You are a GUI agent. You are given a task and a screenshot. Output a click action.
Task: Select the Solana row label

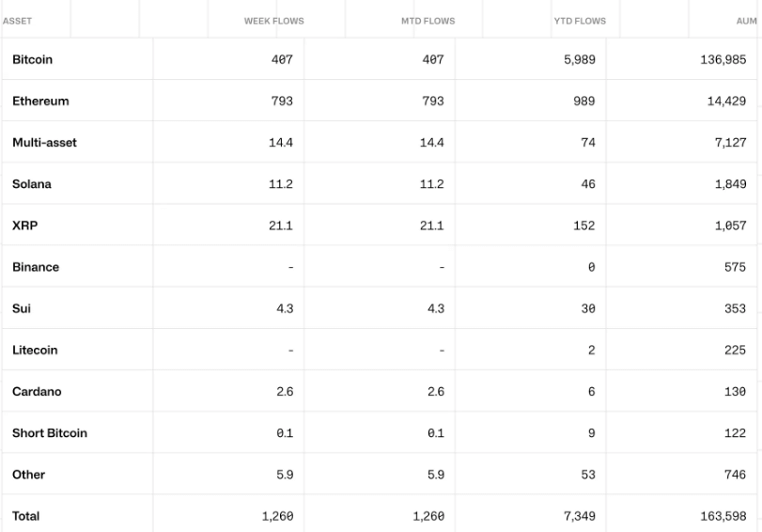click(32, 184)
